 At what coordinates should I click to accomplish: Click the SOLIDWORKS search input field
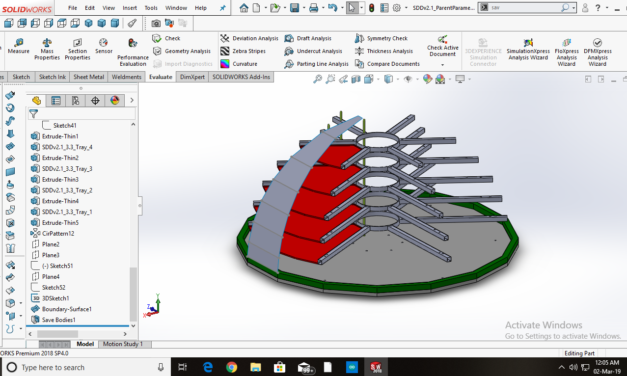pyautogui.click(x=526, y=8)
